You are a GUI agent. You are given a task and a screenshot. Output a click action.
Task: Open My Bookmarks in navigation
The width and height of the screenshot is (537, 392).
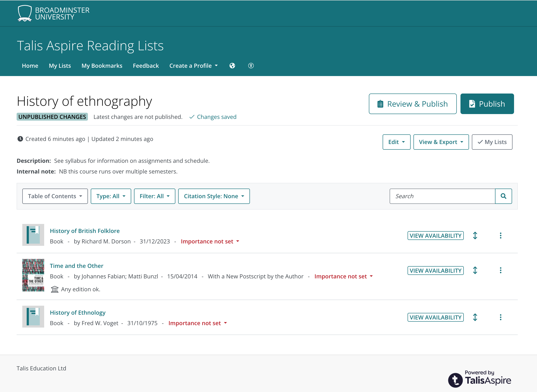[102, 66]
